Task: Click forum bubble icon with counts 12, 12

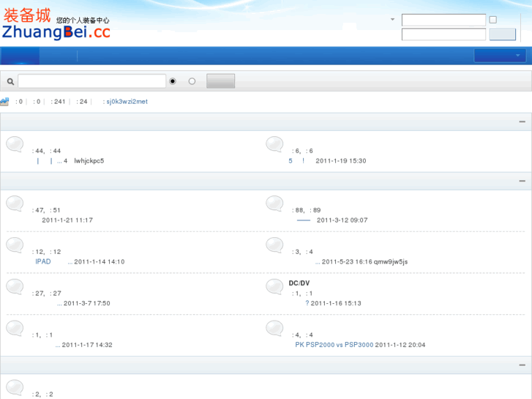Action: coord(15,245)
